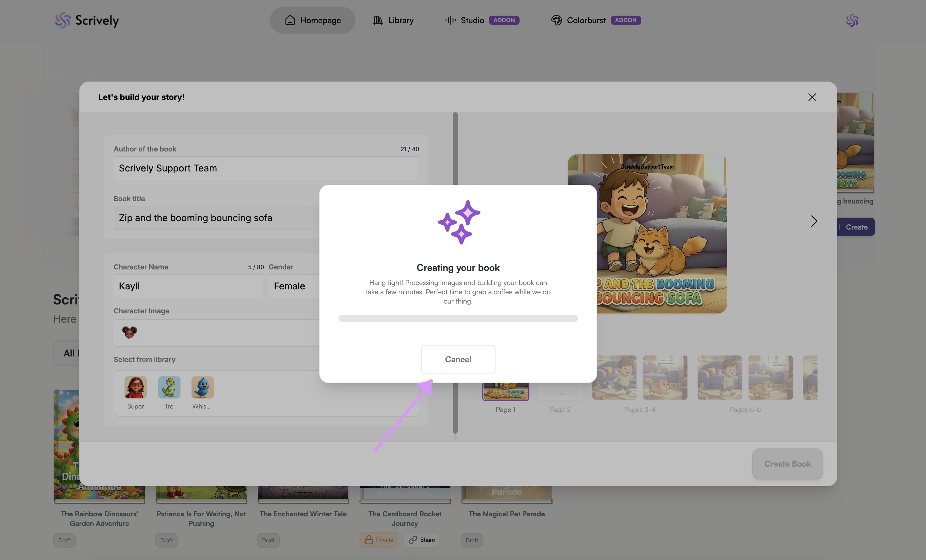
Task: Click the Share link on Cardboard Rocket
Action: pos(422,540)
